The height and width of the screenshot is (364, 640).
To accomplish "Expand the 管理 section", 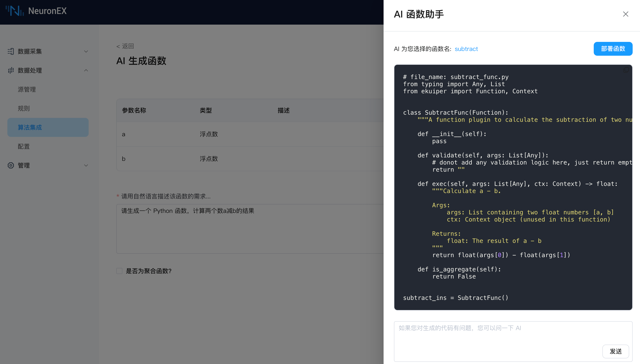I will [x=86, y=165].
